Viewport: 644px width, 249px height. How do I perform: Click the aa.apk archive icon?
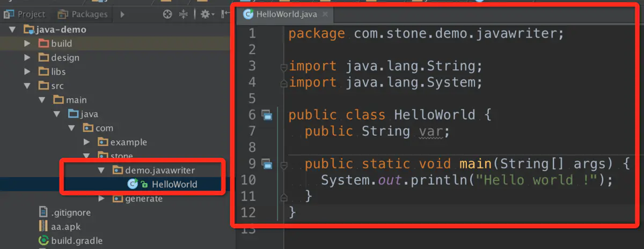[43, 226]
